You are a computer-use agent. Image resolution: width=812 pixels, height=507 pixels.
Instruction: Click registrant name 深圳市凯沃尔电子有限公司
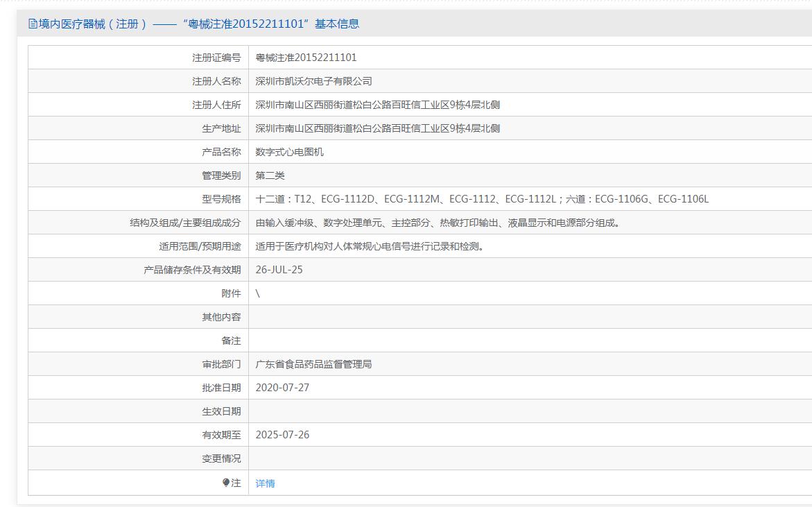314,81
